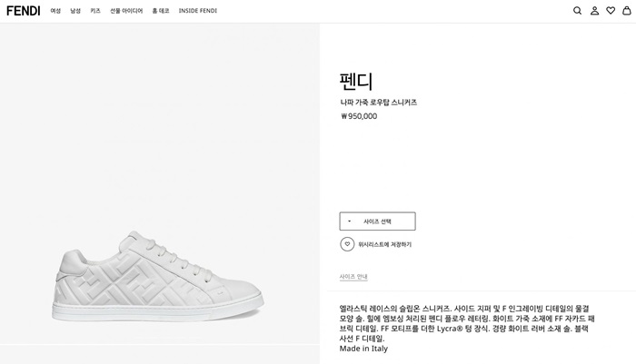Open the 홈 데코 menu

(161, 11)
